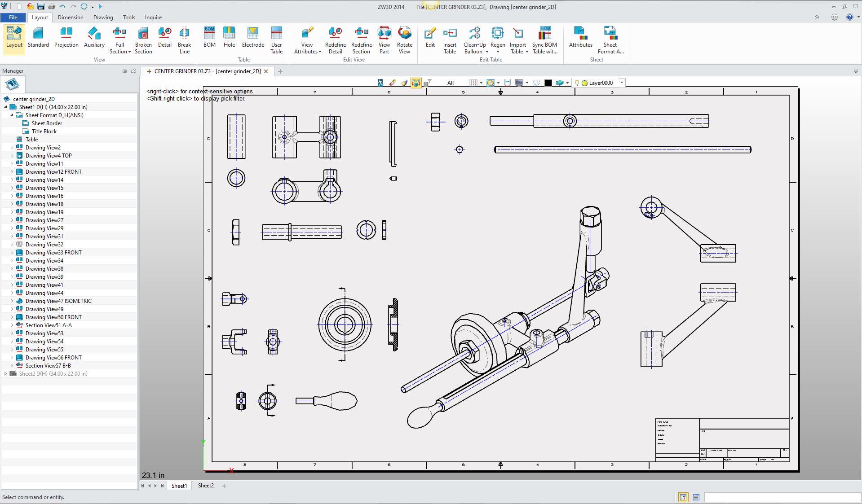Image resolution: width=862 pixels, height=504 pixels.
Task: Open the Layer0000 dropdown
Action: [622, 83]
